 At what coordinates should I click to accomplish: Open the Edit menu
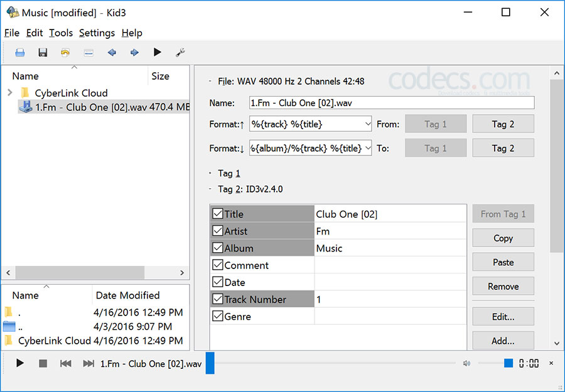35,33
